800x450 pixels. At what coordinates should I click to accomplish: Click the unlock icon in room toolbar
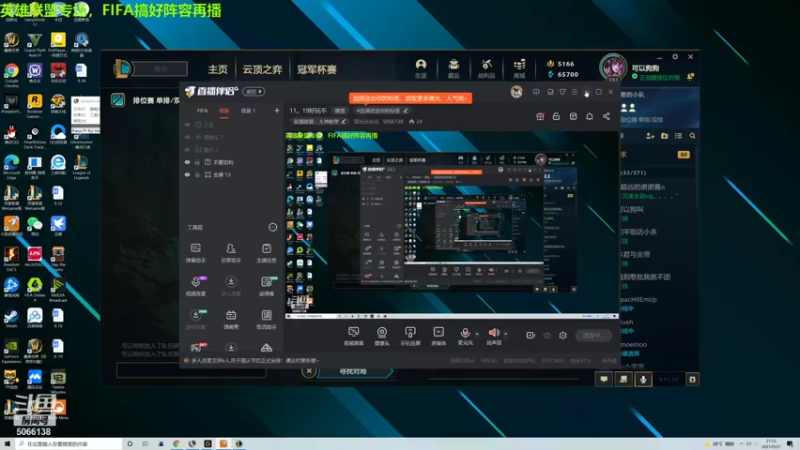point(556,116)
